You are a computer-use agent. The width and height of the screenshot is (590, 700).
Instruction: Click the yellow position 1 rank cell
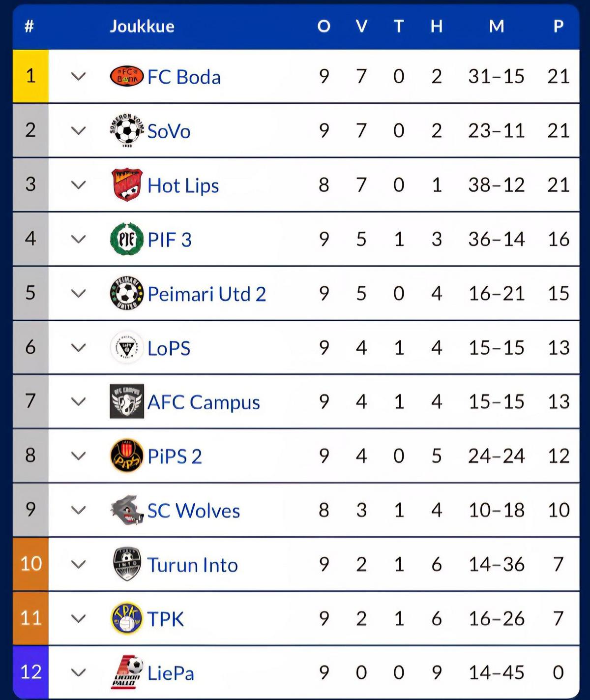click(30, 76)
